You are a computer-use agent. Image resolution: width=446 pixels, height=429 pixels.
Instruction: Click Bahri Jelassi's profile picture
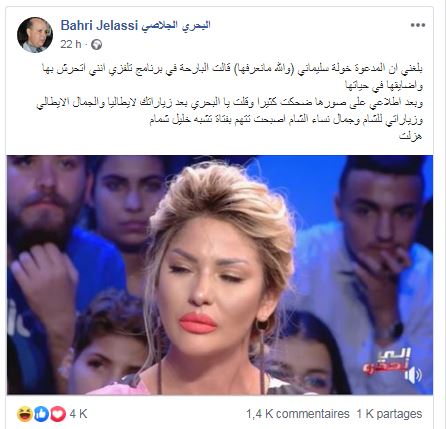[35, 35]
